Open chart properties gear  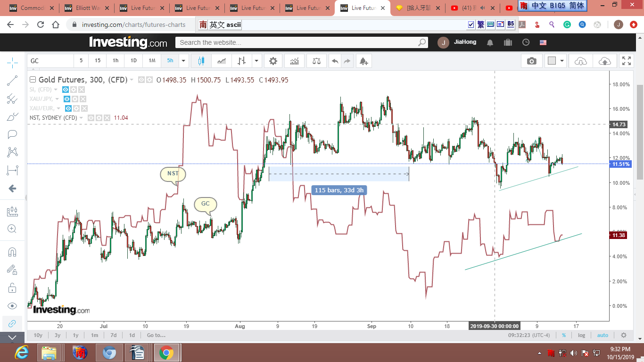(273, 61)
